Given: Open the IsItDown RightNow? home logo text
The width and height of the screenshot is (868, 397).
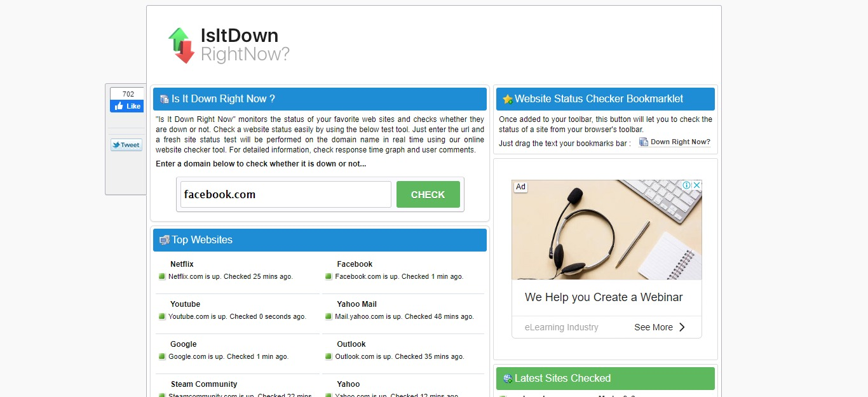Looking at the screenshot, I should click(x=245, y=45).
